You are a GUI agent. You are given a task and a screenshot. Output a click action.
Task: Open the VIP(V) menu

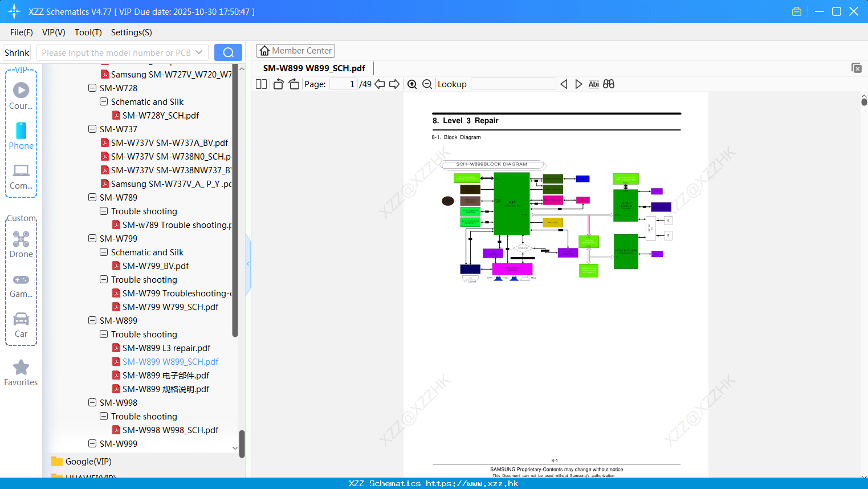click(x=54, y=32)
